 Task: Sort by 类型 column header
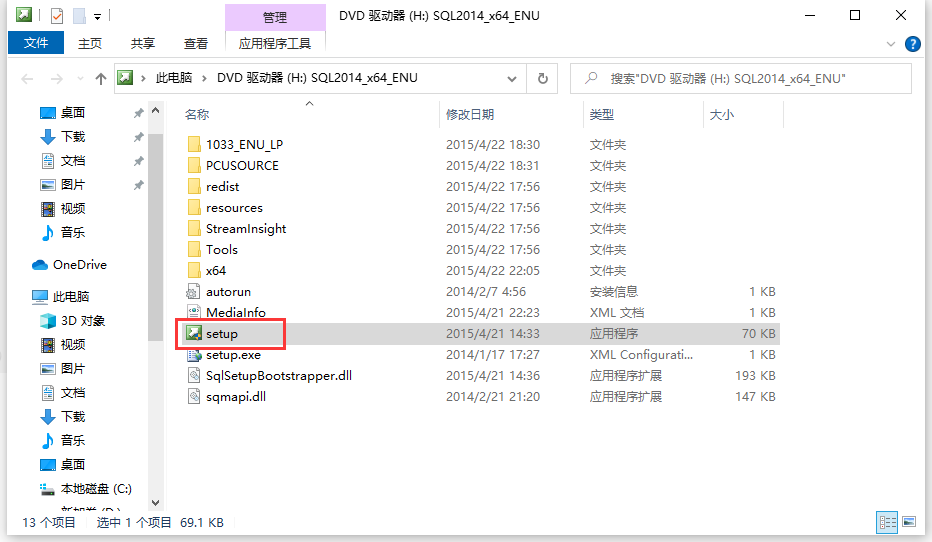pos(602,114)
